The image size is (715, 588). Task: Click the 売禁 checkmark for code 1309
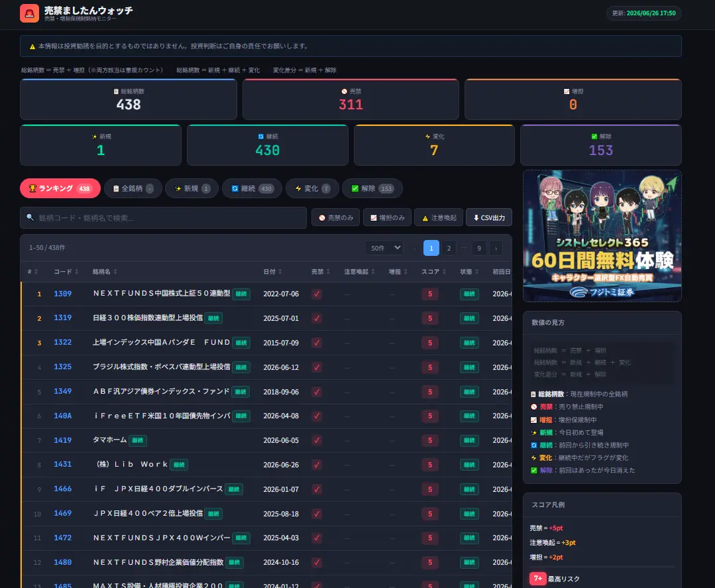point(317,294)
